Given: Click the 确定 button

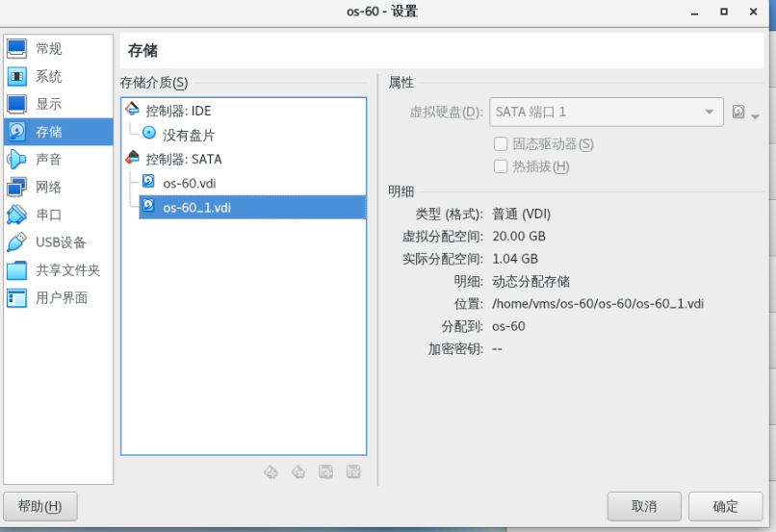Looking at the screenshot, I should 725,506.
